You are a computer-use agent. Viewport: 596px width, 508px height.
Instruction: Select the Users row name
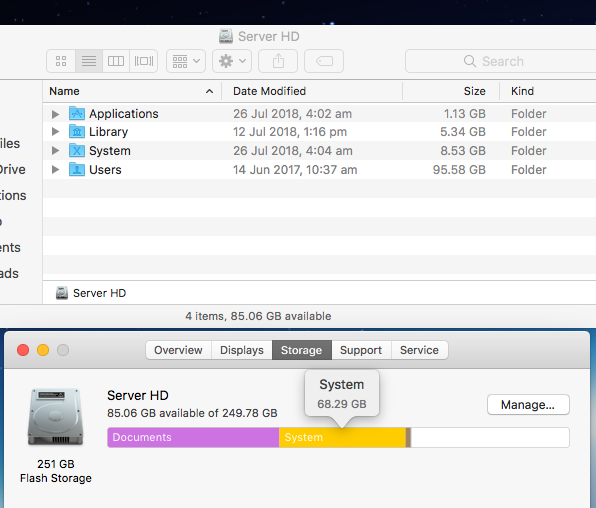tap(105, 170)
